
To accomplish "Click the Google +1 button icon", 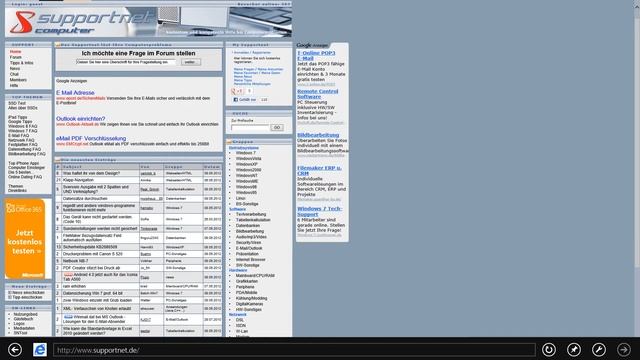I will (x=237, y=91).
